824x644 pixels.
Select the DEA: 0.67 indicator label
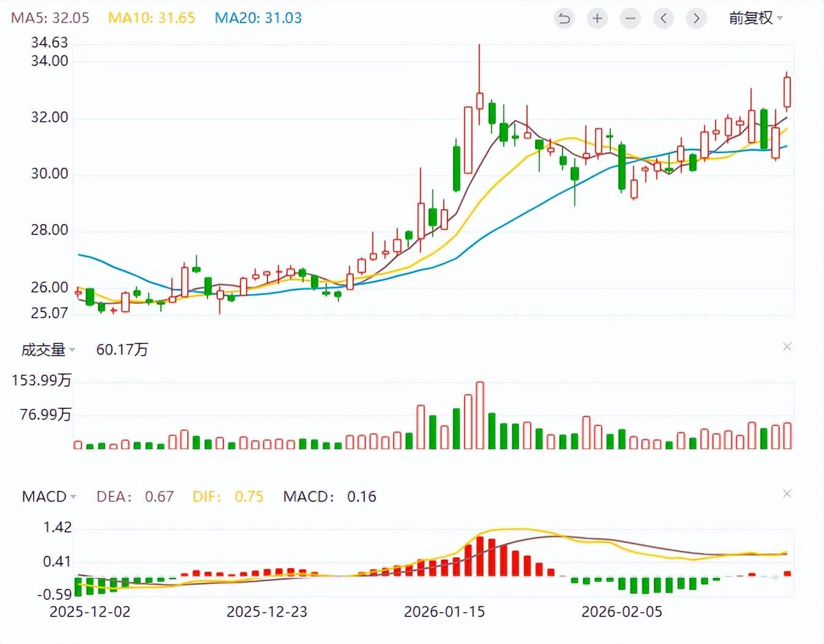[135, 496]
